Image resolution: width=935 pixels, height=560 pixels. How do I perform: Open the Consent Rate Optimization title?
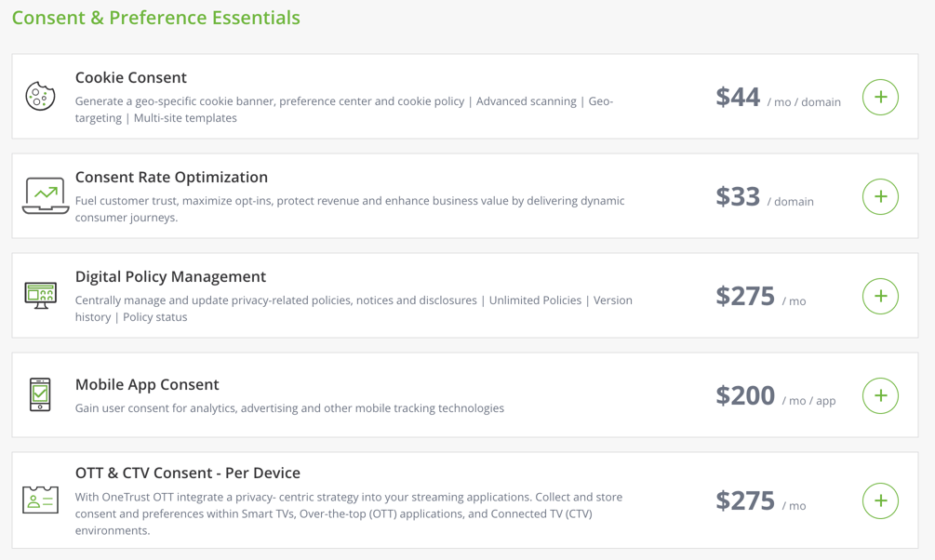click(x=171, y=178)
